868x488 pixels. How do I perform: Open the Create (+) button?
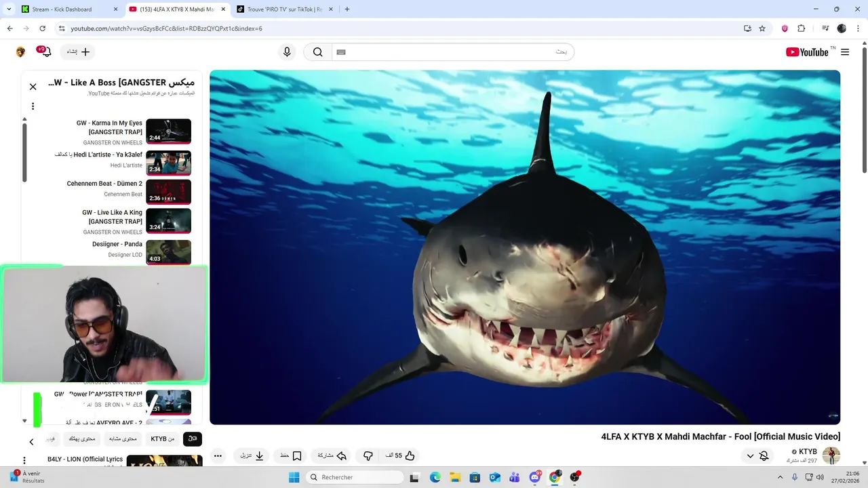(x=78, y=52)
